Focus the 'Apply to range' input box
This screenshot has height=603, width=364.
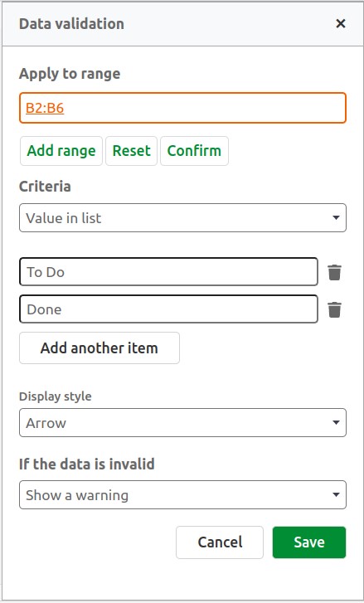click(182, 108)
